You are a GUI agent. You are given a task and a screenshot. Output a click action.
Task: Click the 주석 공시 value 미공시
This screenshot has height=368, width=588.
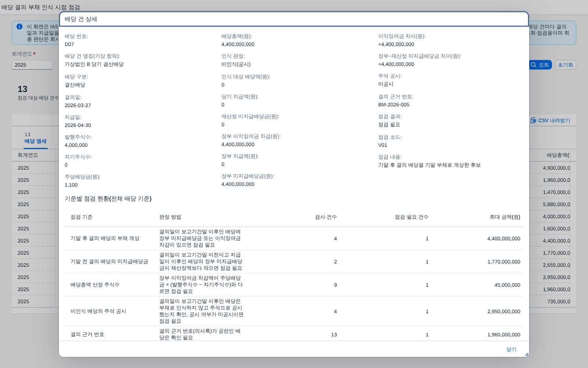[x=386, y=84]
